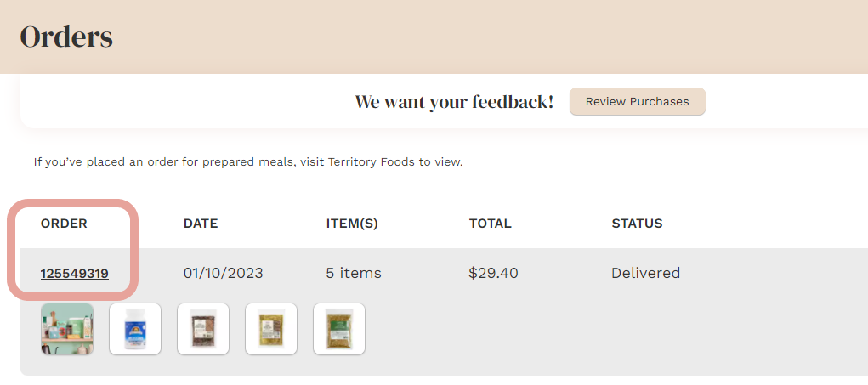Select the green-label packaged item thumbnail
This screenshot has height=385, width=868.
tap(339, 329)
